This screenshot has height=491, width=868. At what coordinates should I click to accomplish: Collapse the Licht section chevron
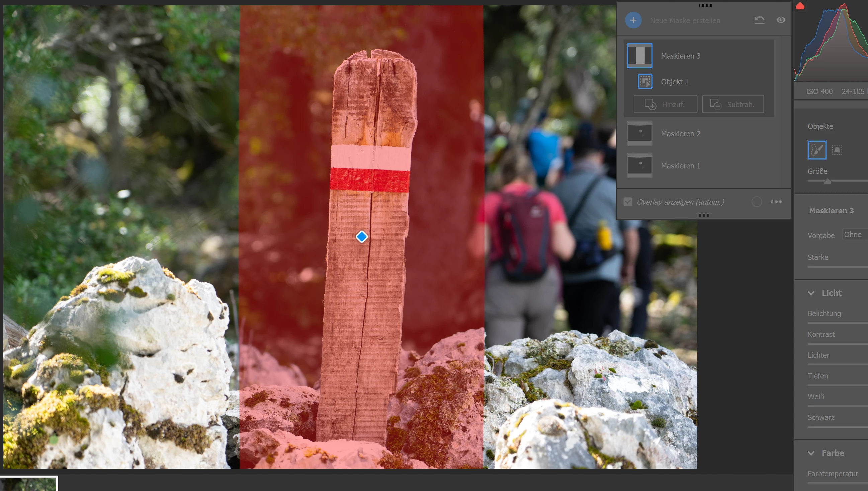pyautogui.click(x=811, y=293)
